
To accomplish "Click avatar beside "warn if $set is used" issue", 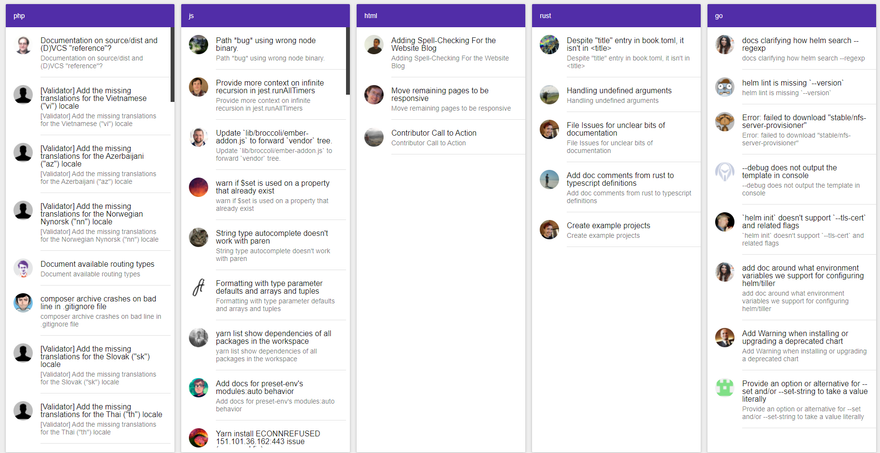I will (199, 187).
